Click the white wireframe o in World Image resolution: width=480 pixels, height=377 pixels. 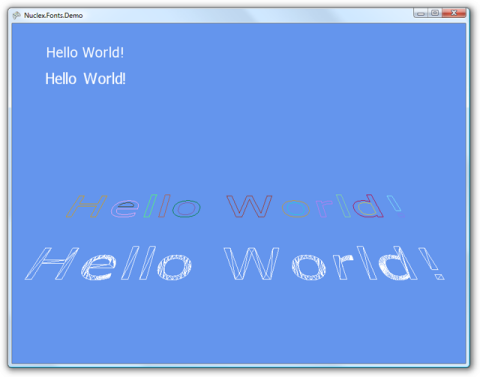tap(309, 267)
